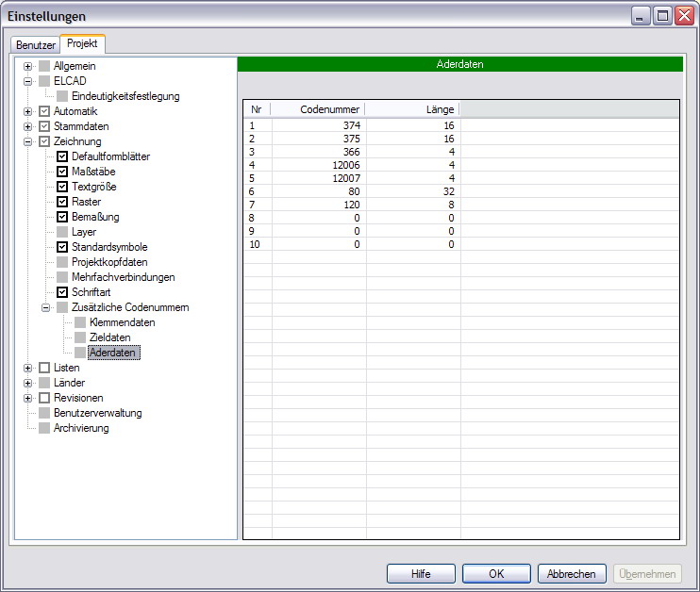The height and width of the screenshot is (592, 700).
Task: Expand the Stammdaten tree node
Action: pos(27,126)
